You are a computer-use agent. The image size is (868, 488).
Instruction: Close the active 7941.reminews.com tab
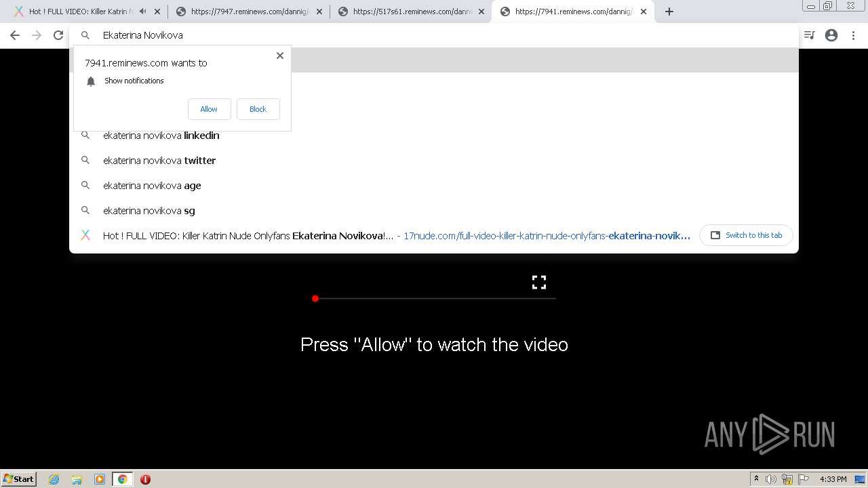[644, 12]
